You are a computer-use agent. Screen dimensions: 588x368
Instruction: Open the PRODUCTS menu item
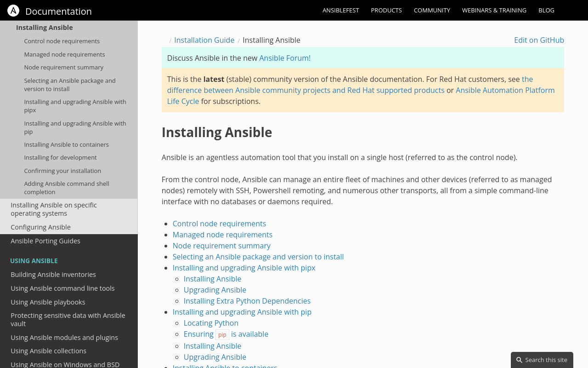[x=386, y=10]
